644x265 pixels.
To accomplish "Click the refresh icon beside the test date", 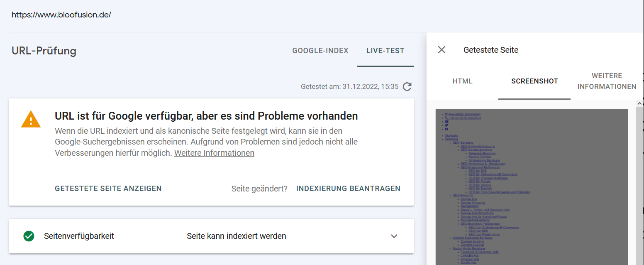I will [x=407, y=86].
